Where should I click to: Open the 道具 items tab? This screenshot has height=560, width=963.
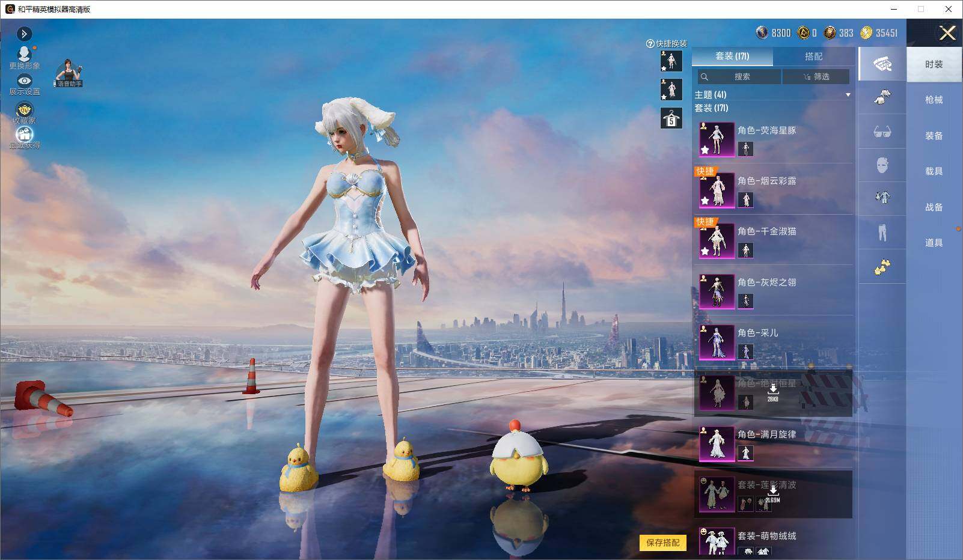934,243
